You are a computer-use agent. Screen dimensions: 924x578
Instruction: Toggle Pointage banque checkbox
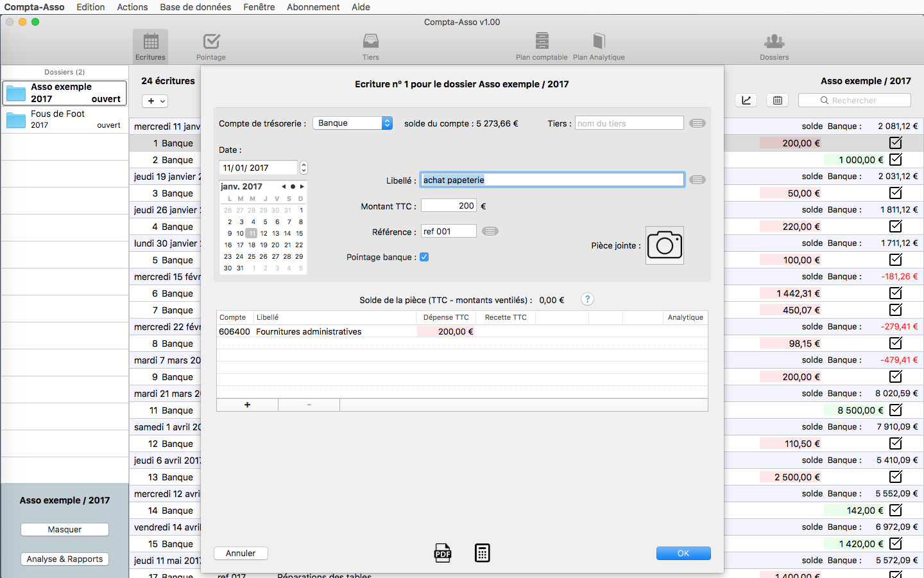(424, 257)
